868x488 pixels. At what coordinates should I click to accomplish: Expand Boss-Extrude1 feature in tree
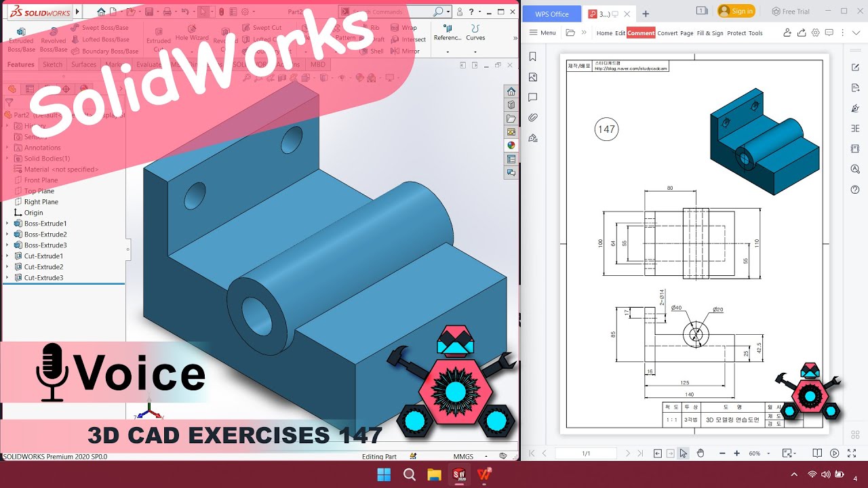[7, 223]
